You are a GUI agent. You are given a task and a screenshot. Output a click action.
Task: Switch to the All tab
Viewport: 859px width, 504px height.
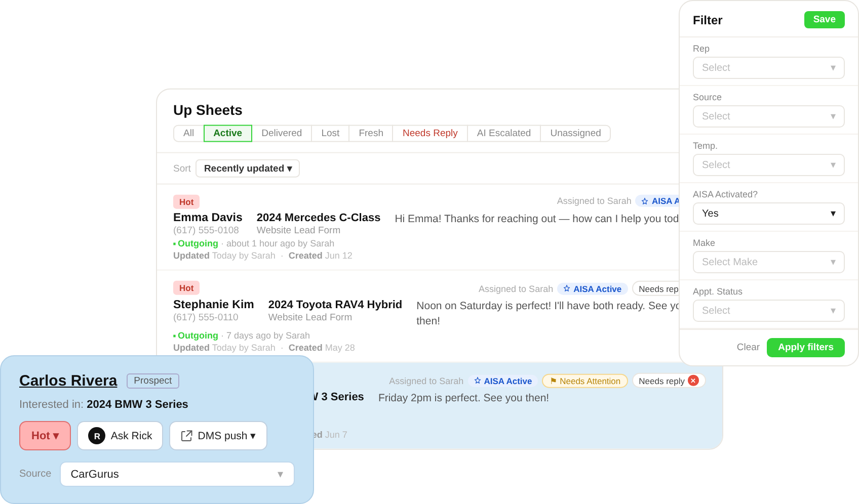click(188, 133)
